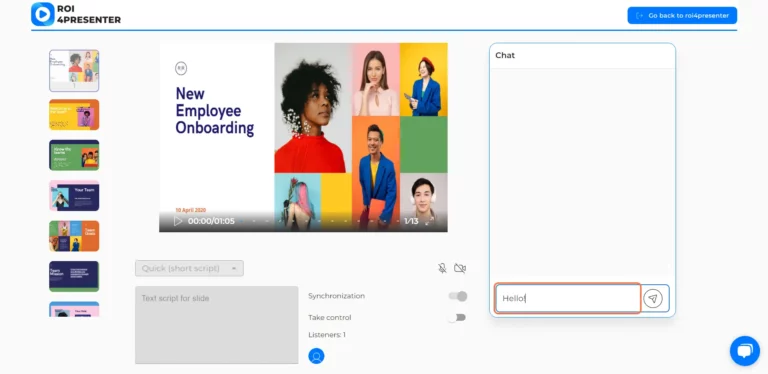Open the Quick (short script) dropdown
This screenshot has height=374, width=768.
coord(190,268)
